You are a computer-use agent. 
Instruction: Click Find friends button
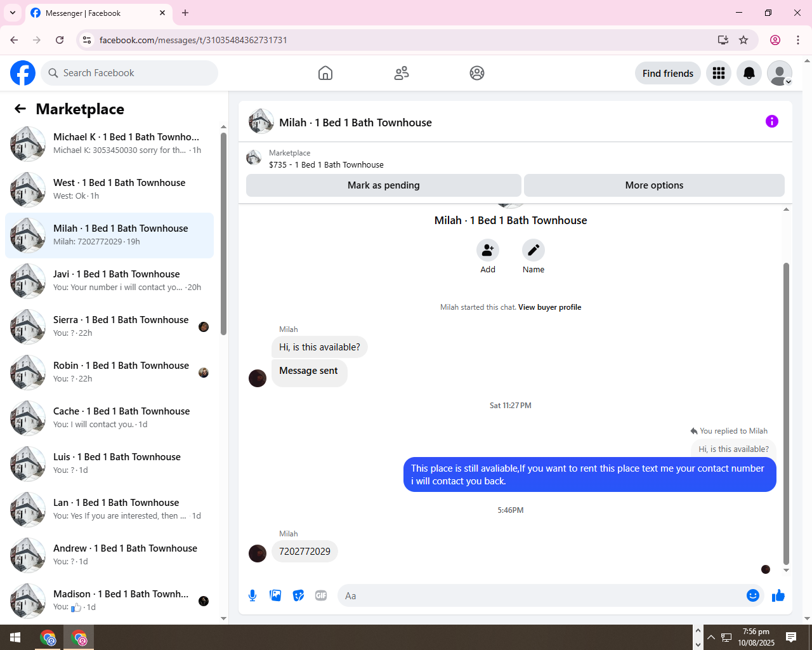[x=668, y=73]
